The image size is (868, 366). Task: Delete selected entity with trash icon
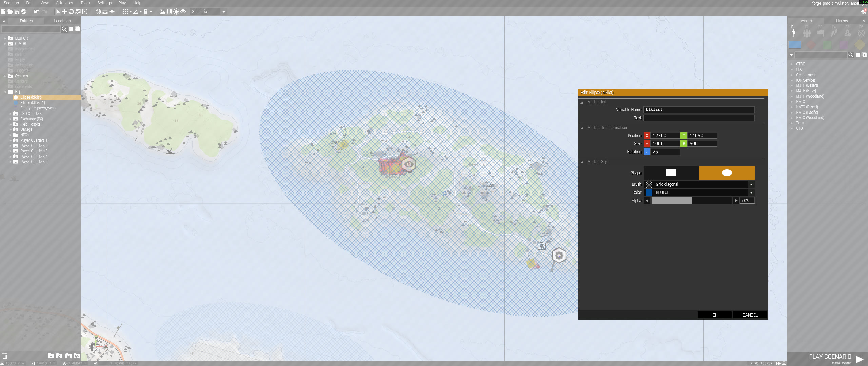coord(5,356)
